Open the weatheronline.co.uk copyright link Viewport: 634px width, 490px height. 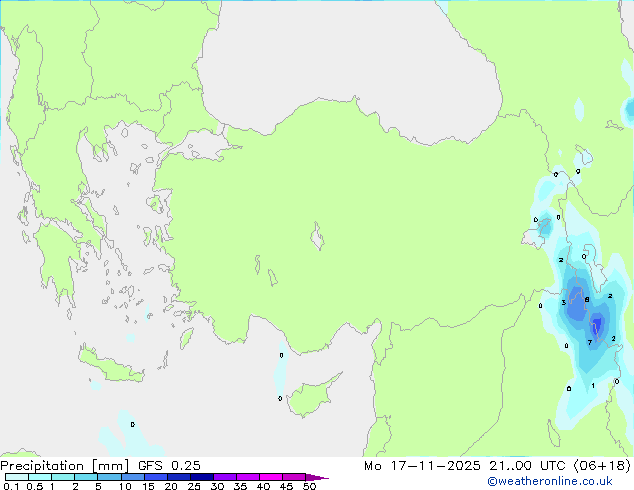[x=549, y=481]
